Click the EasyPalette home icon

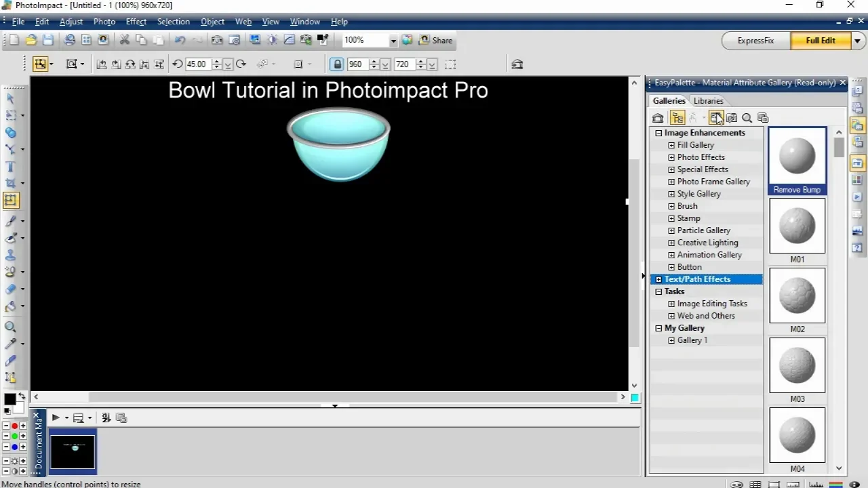658,118
